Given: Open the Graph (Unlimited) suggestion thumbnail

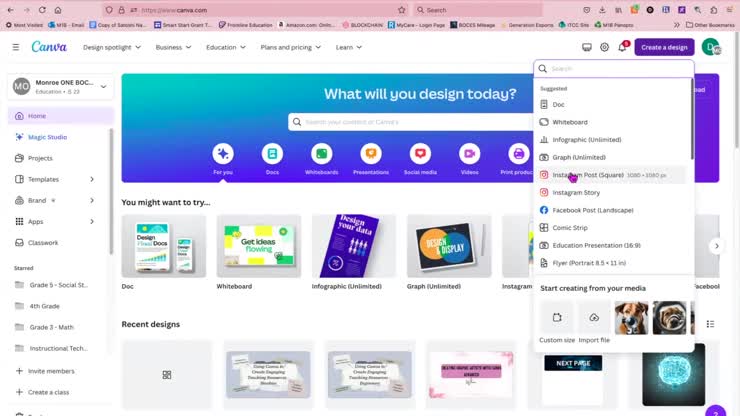Looking at the screenshot, I should [449, 246].
